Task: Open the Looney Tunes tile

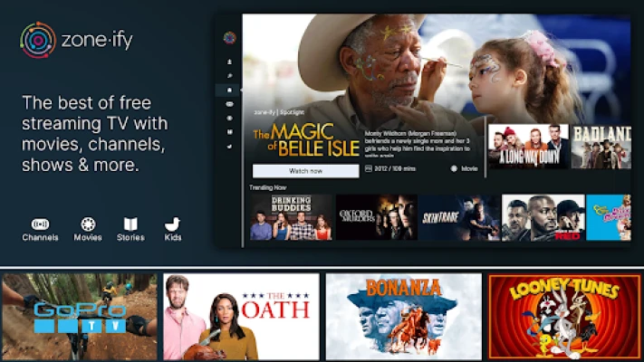Action: coord(564,317)
